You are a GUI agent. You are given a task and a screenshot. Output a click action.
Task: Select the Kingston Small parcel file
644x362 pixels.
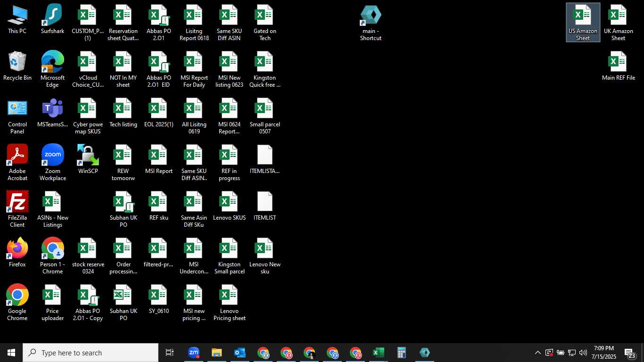coord(229,256)
